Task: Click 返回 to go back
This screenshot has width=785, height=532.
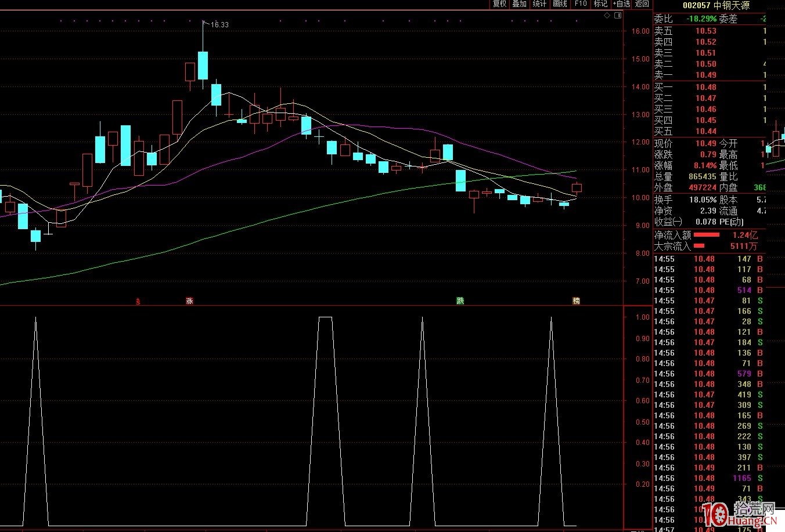Action: point(642,4)
